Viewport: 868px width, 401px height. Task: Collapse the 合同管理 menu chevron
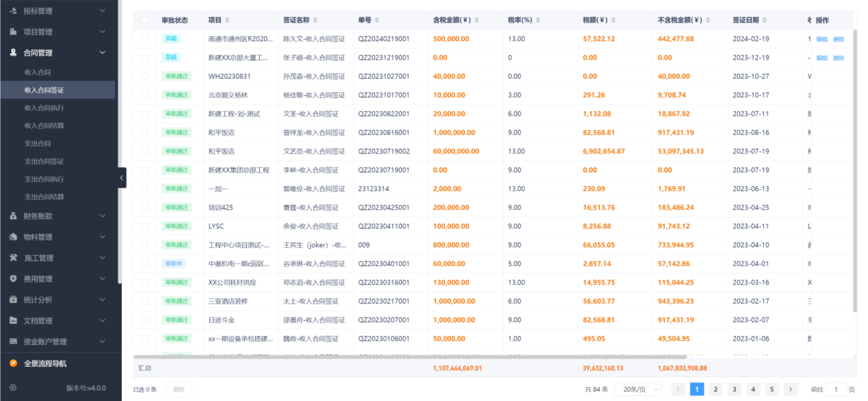point(104,52)
